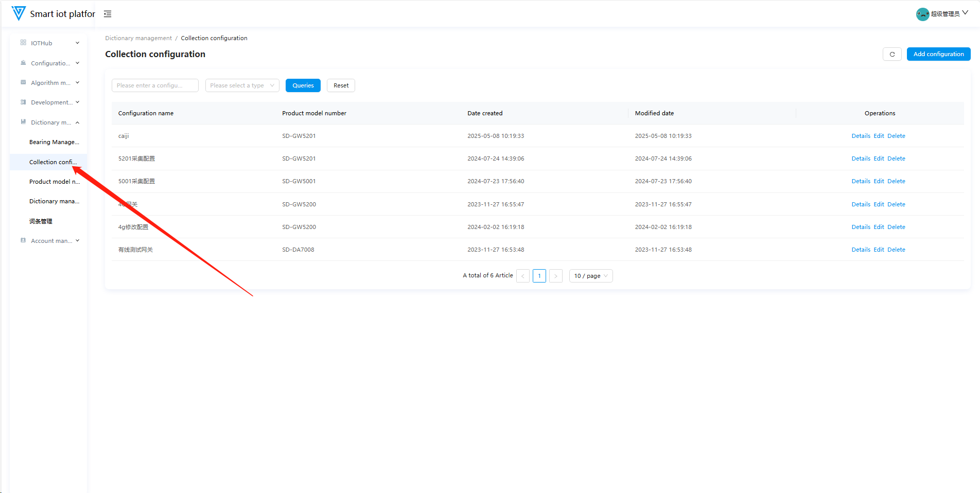This screenshot has height=493, width=980.
Task: Expand the Algorithm menu chevron
Action: (77, 82)
